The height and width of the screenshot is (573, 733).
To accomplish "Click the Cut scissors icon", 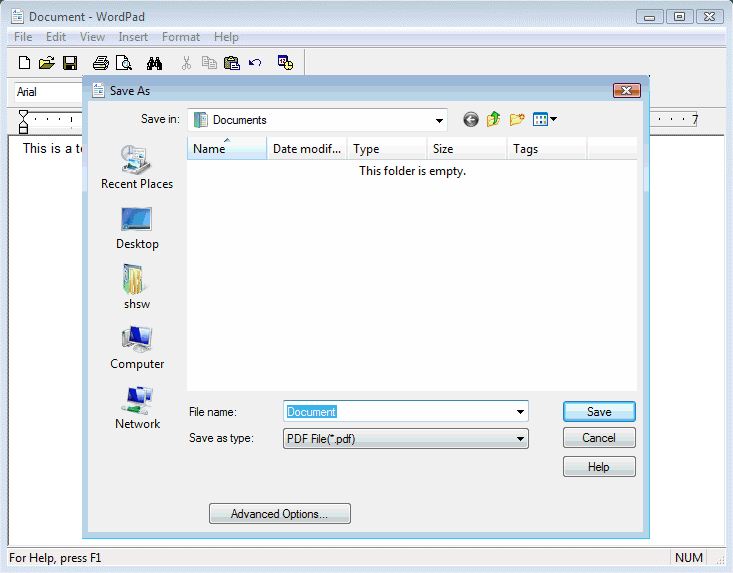I will point(187,63).
